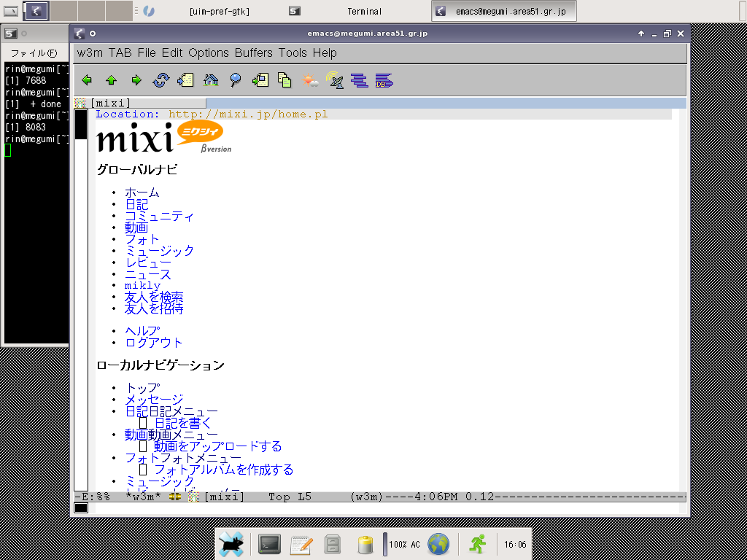Viewport: 747px width, 560px height.
Task: Open the Buffers menu
Action: (x=253, y=52)
